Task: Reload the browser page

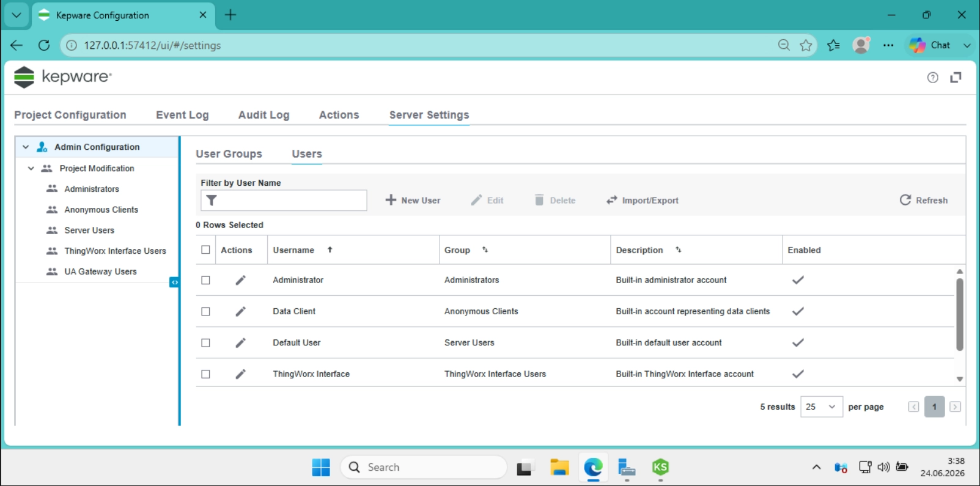Action: tap(44, 45)
